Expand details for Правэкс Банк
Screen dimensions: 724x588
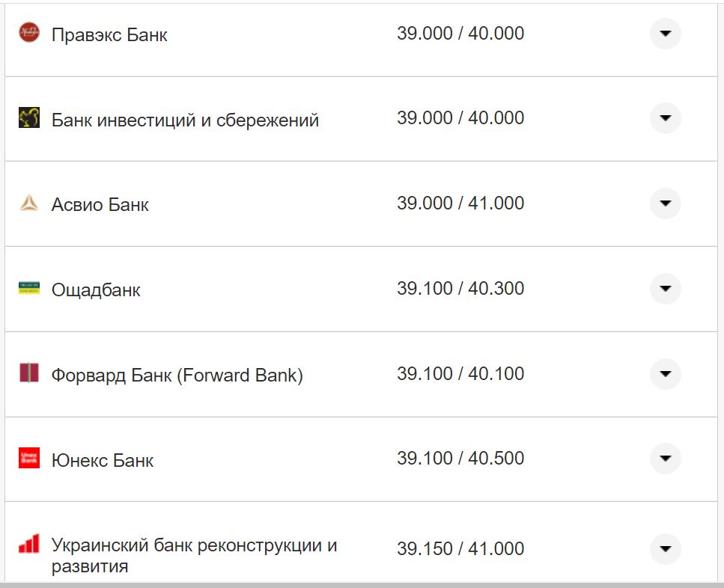coord(665,33)
